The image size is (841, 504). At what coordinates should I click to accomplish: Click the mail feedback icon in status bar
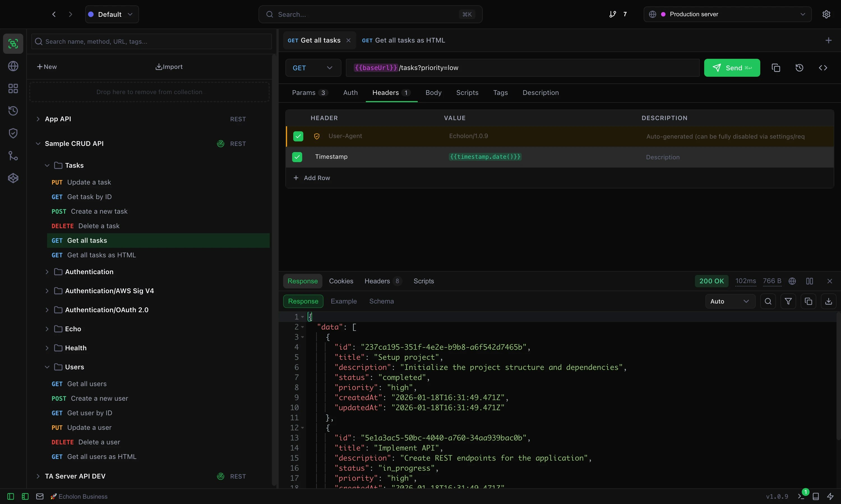pos(40,496)
